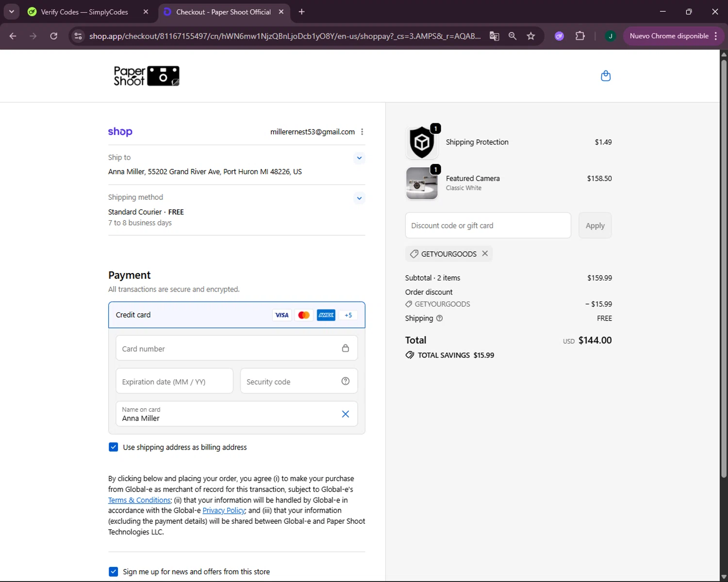Click the Anna Miller shipping address text
728x582 pixels.
point(205,172)
